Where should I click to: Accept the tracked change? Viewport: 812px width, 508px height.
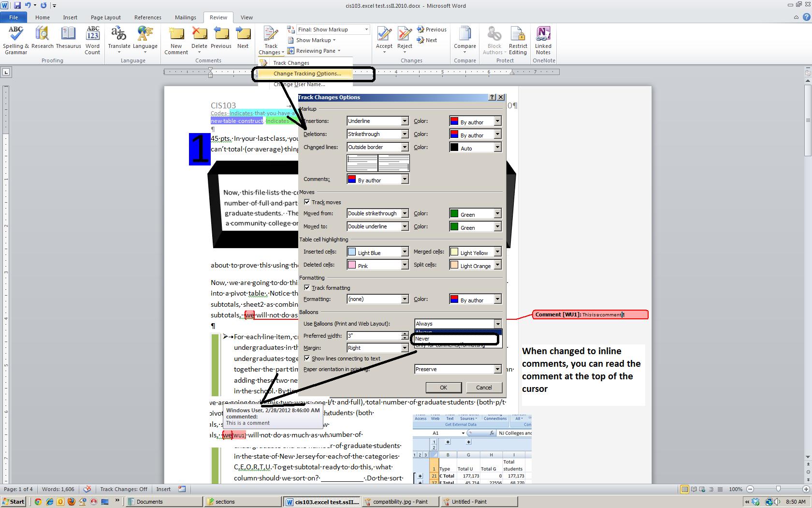tap(384, 40)
